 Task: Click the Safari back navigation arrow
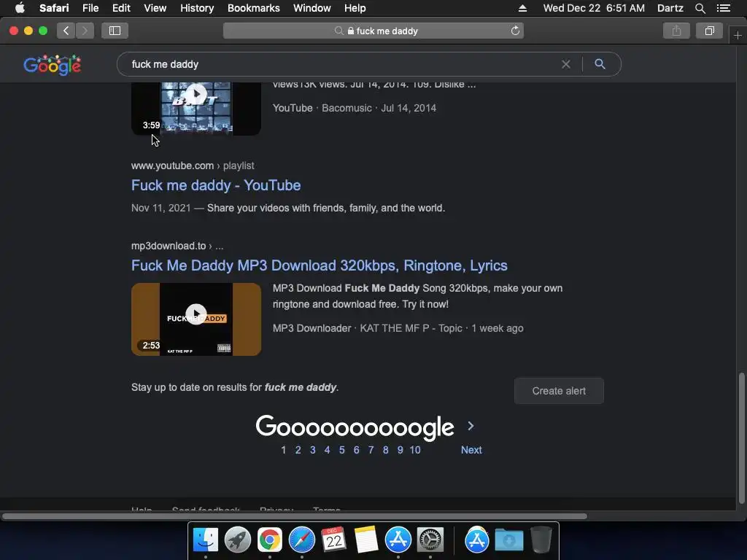(66, 31)
